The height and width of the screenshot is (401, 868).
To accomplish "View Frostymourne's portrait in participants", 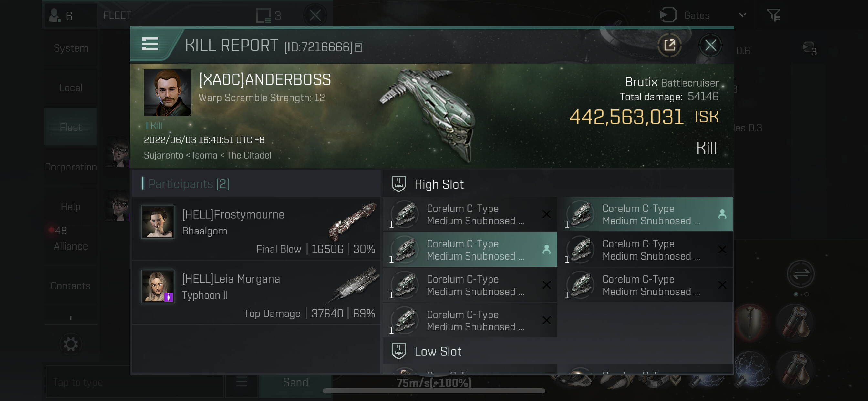I will (158, 222).
